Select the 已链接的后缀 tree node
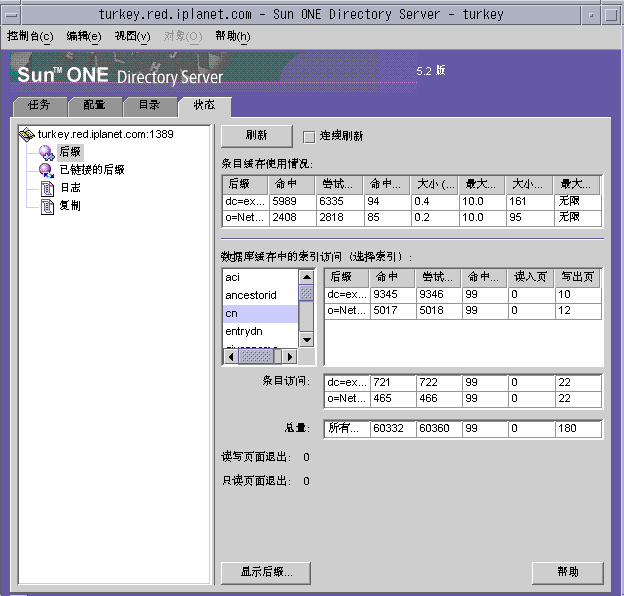 pyautogui.click(x=92, y=170)
